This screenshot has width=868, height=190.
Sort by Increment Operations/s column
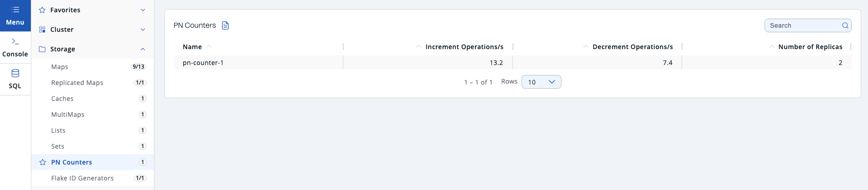(419, 47)
